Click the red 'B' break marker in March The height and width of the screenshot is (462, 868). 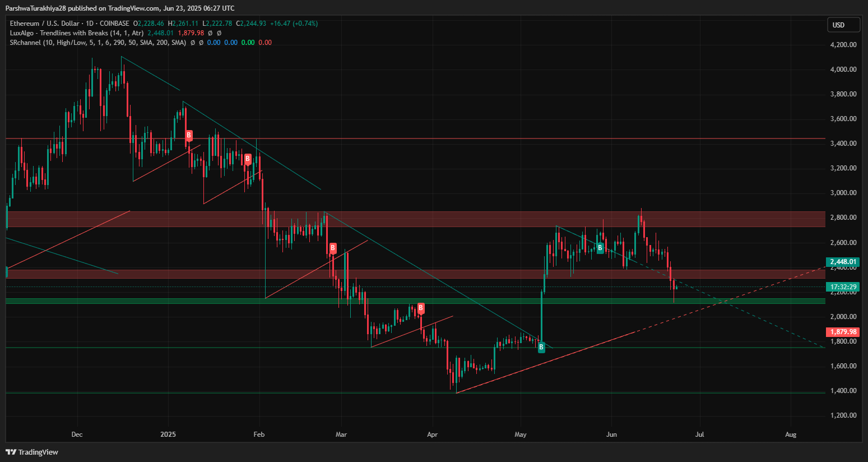coord(332,248)
